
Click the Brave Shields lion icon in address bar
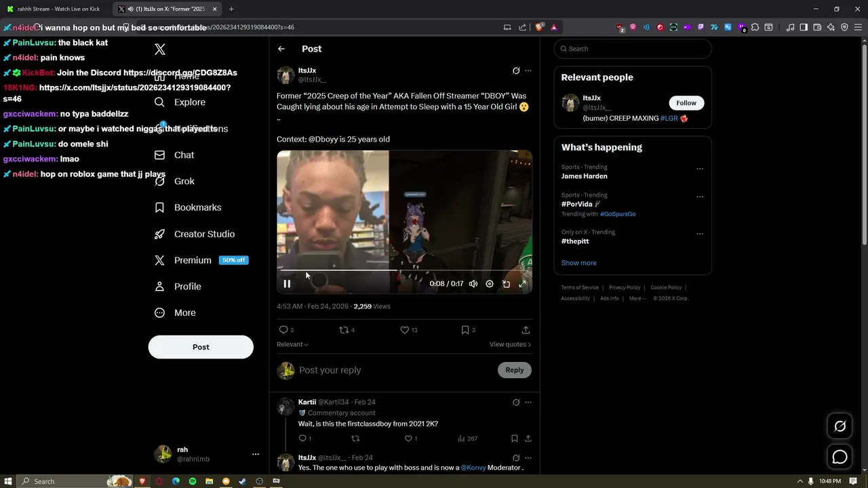click(x=539, y=27)
